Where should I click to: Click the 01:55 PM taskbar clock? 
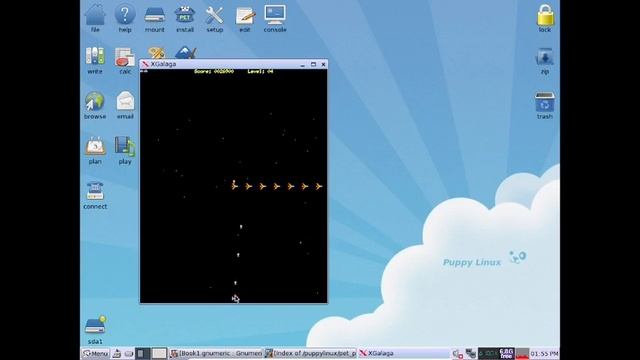[544, 353]
